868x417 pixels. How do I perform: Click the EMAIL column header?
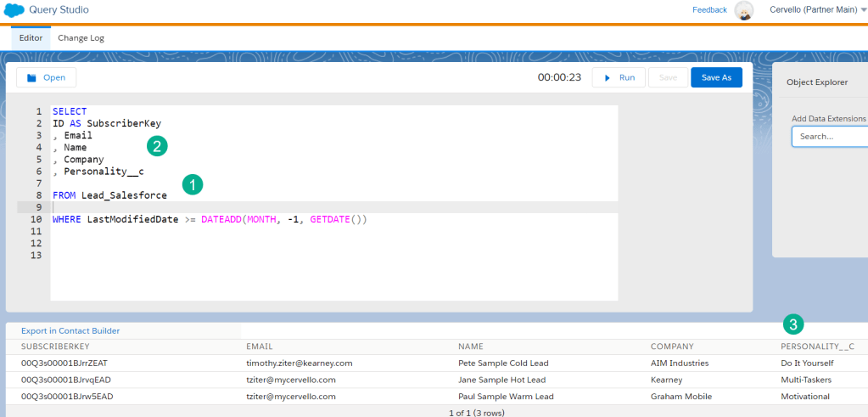click(259, 347)
